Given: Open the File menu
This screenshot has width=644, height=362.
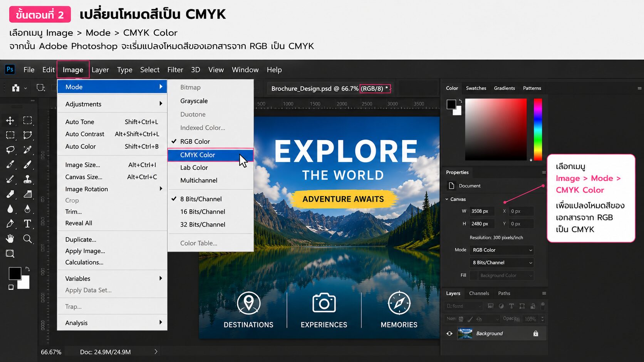Looking at the screenshot, I should coord(29,70).
